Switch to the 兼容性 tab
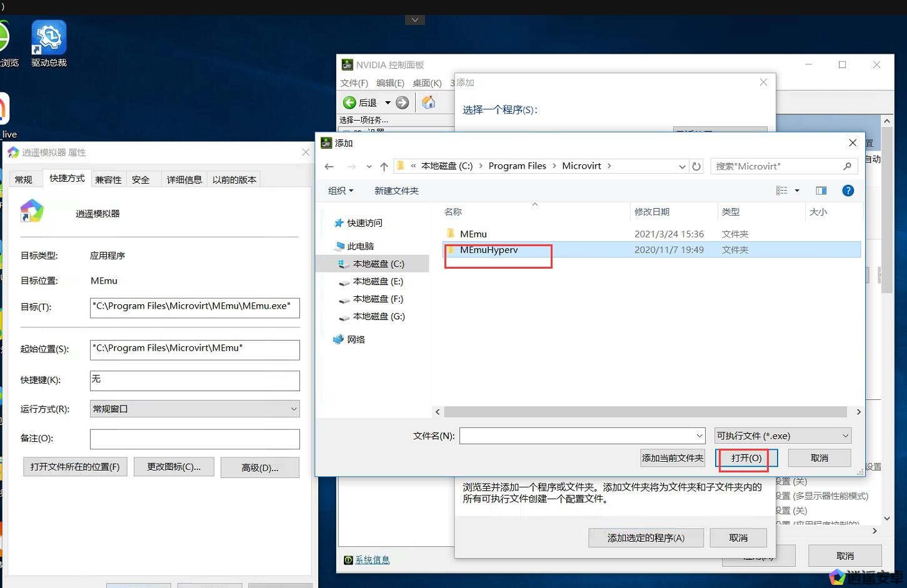Viewport: 907px width, 588px height. tap(108, 179)
